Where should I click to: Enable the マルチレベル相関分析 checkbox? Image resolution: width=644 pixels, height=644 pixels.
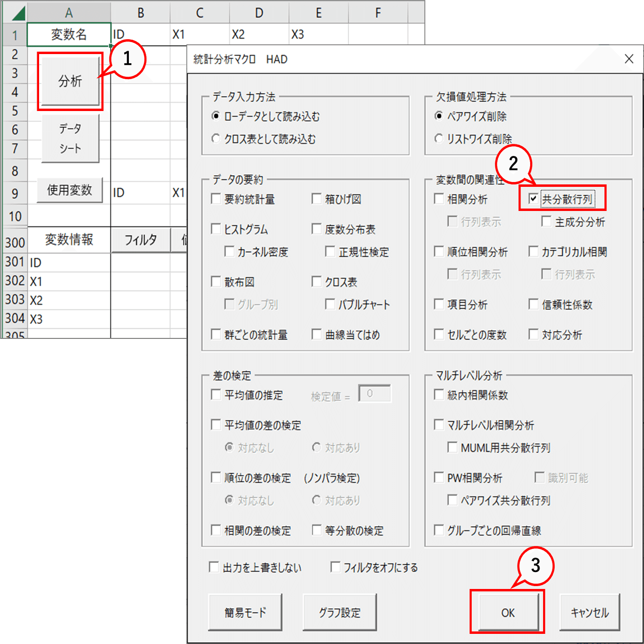438,425
